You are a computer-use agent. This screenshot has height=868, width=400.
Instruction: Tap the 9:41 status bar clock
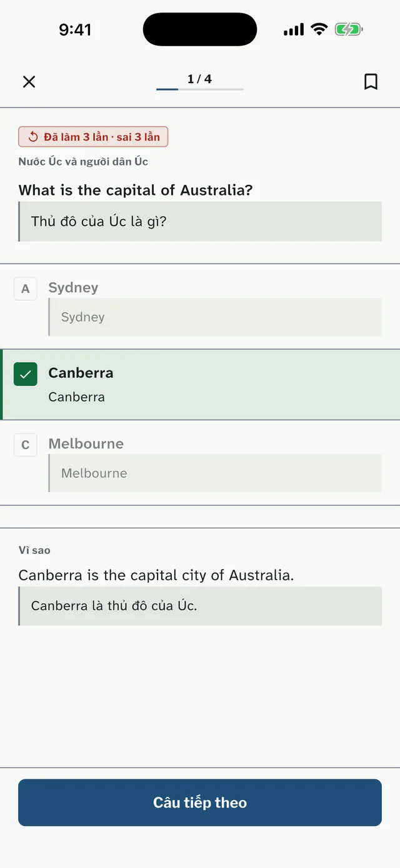[x=75, y=29]
